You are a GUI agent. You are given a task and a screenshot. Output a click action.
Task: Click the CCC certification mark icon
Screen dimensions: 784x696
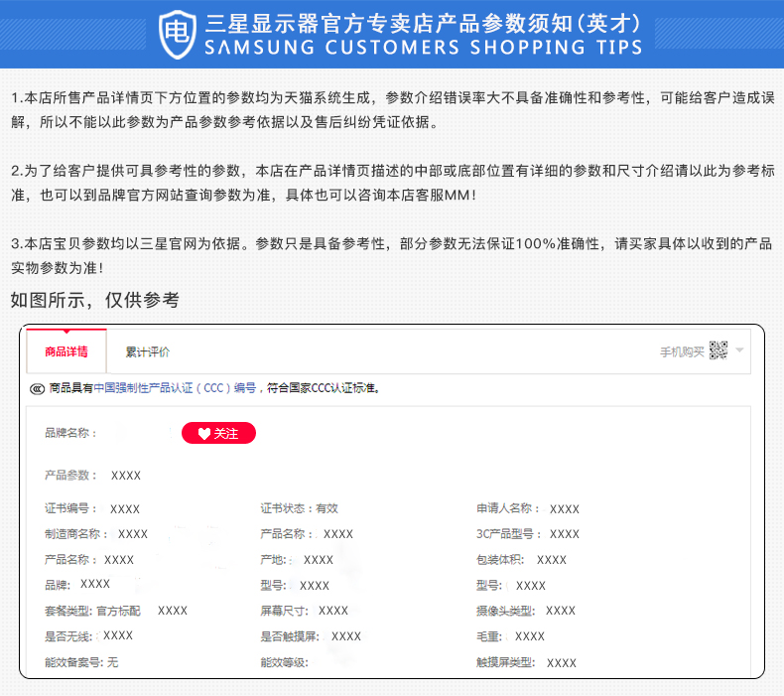point(37,389)
